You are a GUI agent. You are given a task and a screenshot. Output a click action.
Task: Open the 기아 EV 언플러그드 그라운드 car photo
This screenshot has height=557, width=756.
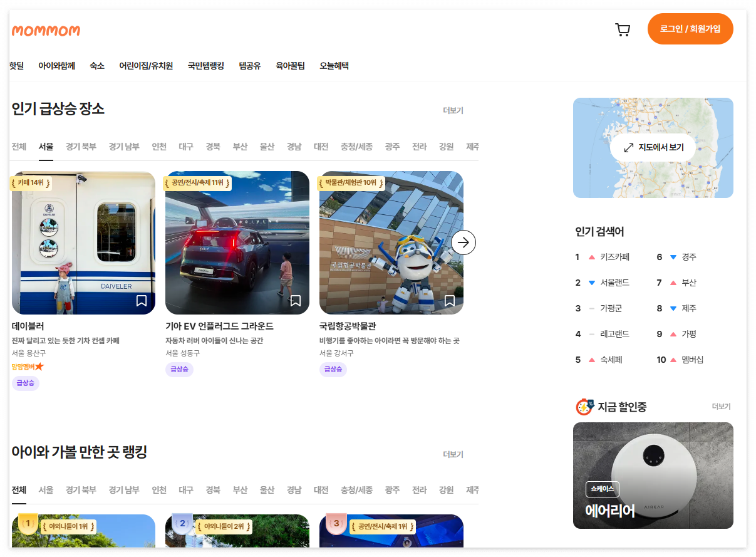[237, 242]
